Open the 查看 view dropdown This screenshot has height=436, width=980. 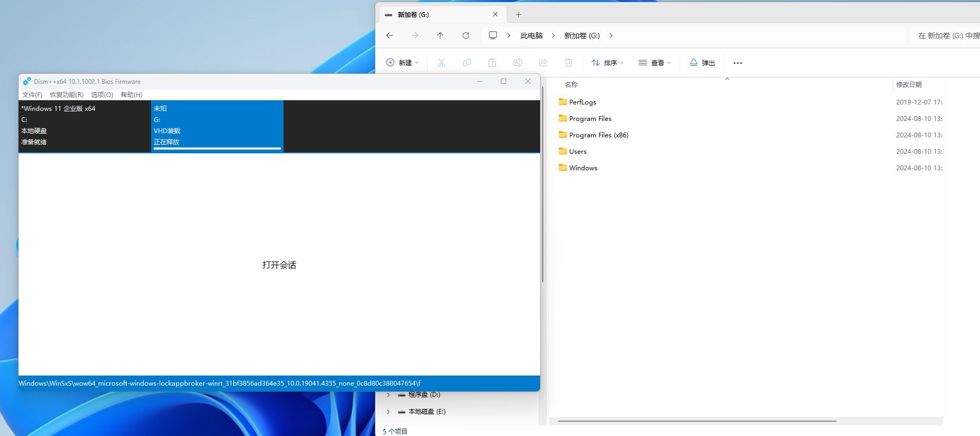click(x=655, y=63)
